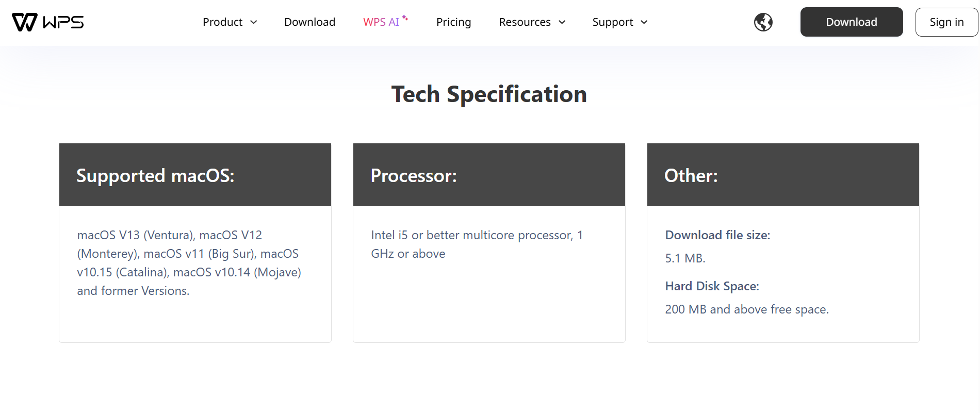The width and height of the screenshot is (980, 413).
Task: Open the Resources menu label
Action: click(x=525, y=22)
